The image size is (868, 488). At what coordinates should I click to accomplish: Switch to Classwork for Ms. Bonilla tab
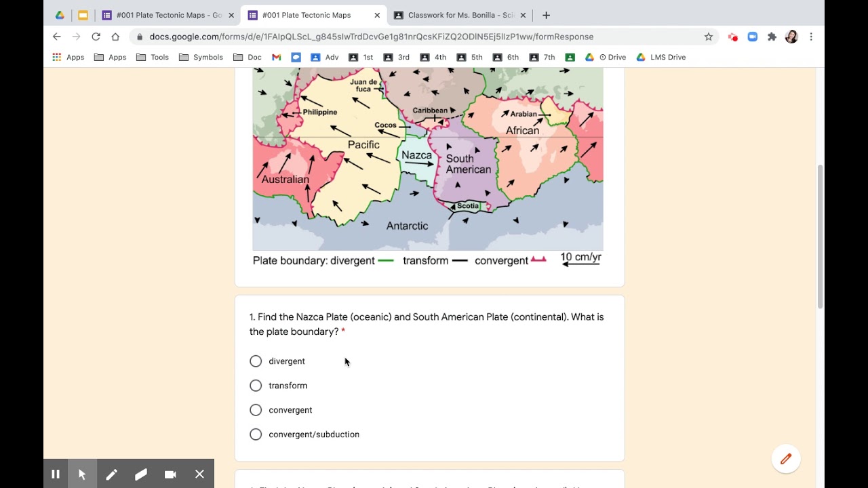(460, 15)
